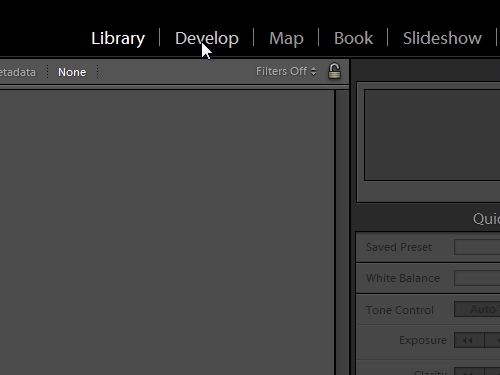
Task: Switch to the Library module
Action: [x=118, y=38]
